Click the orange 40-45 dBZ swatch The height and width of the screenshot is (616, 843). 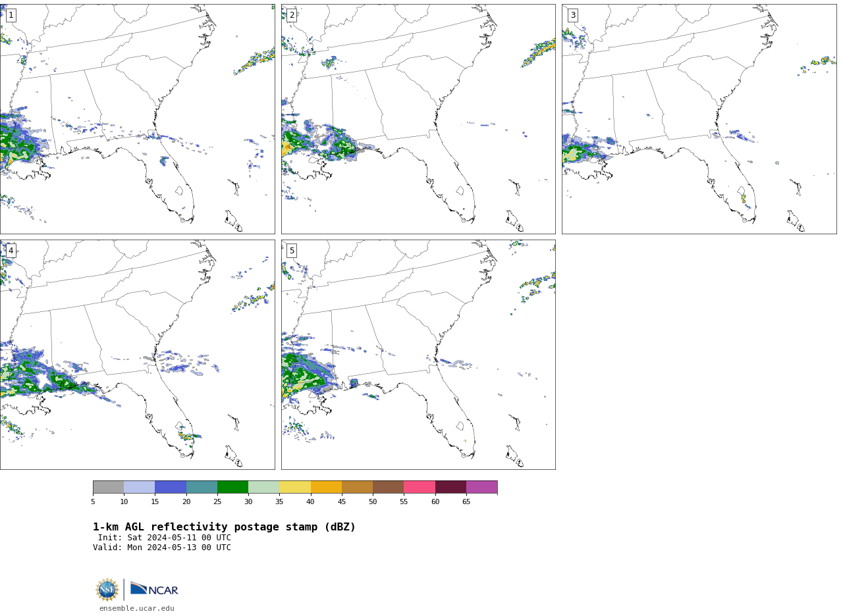[x=326, y=487]
